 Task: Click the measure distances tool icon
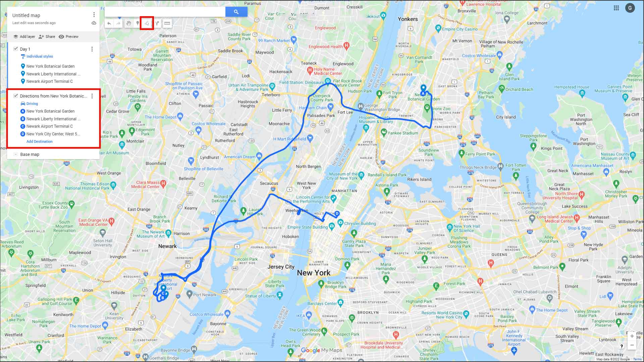pos(167,23)
